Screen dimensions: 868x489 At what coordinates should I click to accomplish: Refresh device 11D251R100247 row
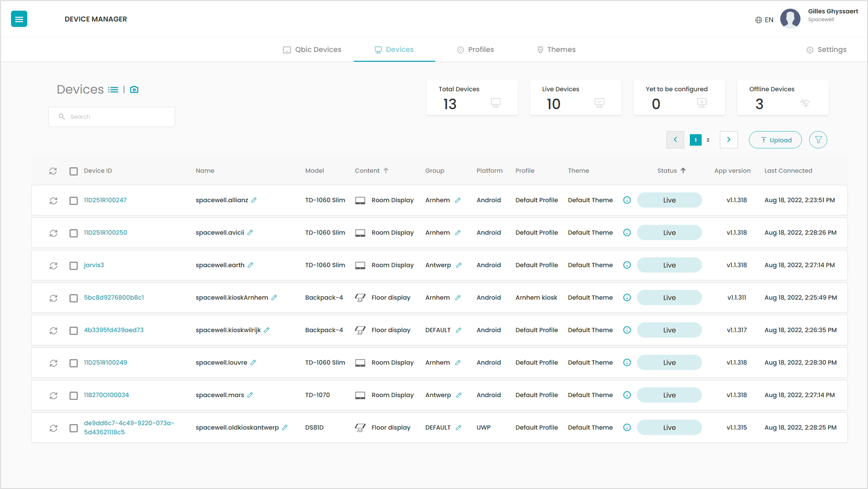pyautogui.click(x=53, y=201)
